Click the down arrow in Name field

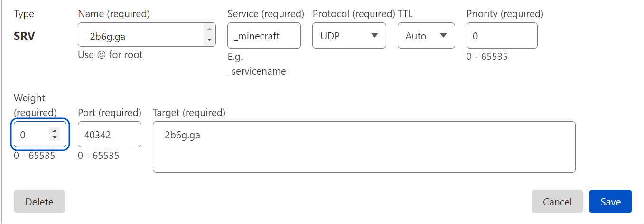[x=209, y=40]
